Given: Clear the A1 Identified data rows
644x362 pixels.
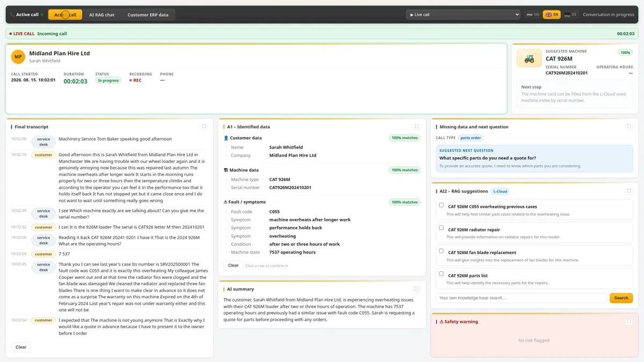Looking at the screenshot, I should pyautogui.click(x=233, y=265).
